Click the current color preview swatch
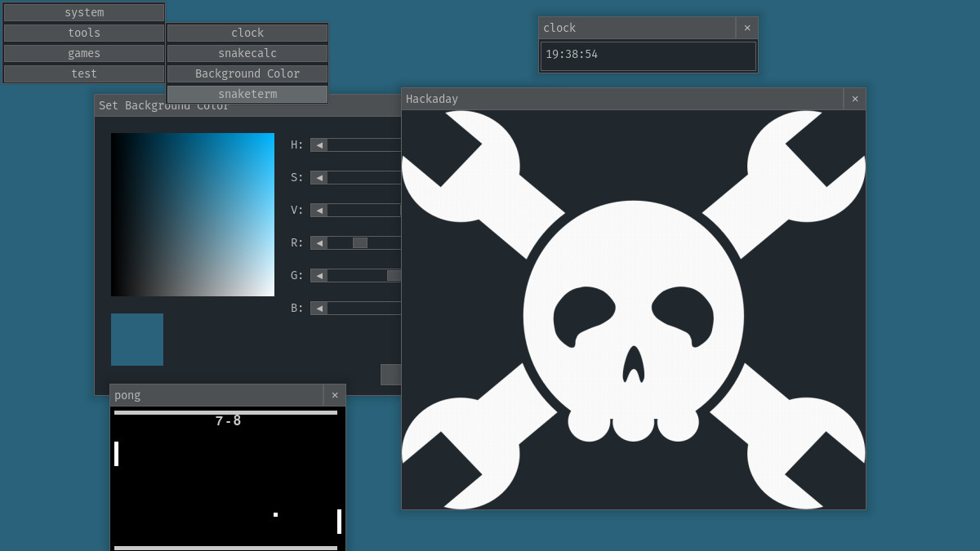The height and width of the screenshot is (551, 980). (137, 340)
